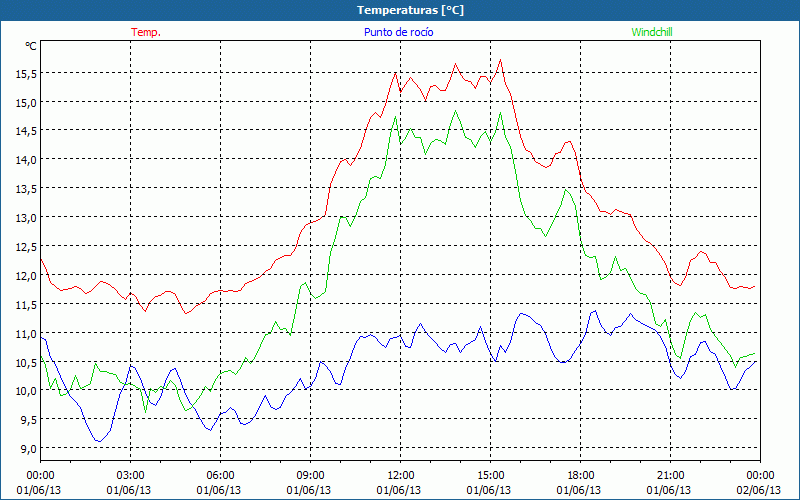Click the 12,0 y-axis value
The height and width of the screenshot is (500, 800).
pyautogui.click(x=26, y=276)
